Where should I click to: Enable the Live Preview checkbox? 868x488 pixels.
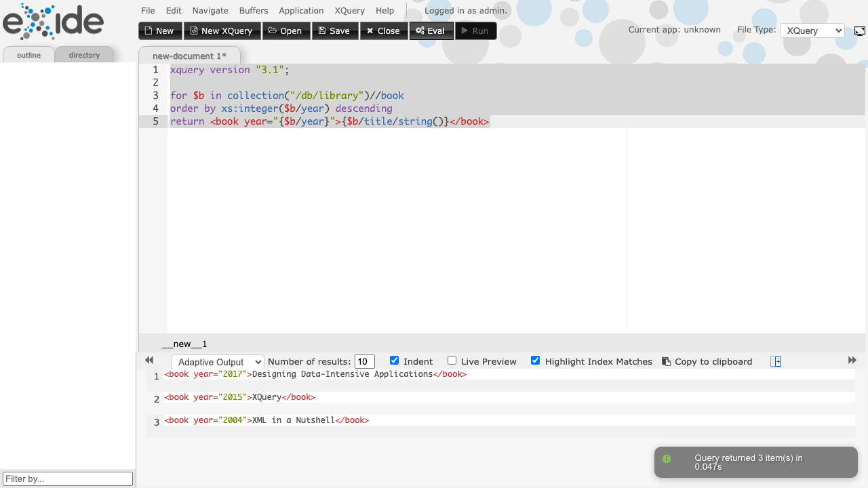coord(452,361)
